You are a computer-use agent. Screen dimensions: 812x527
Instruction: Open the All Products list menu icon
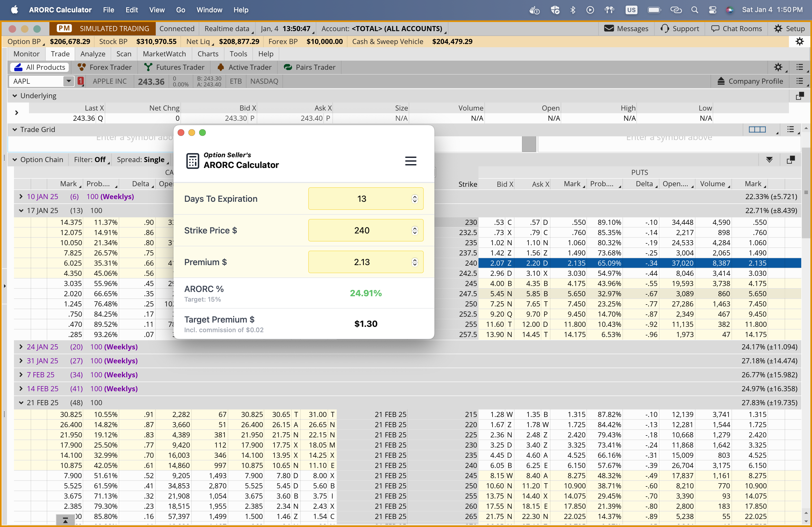800,67
